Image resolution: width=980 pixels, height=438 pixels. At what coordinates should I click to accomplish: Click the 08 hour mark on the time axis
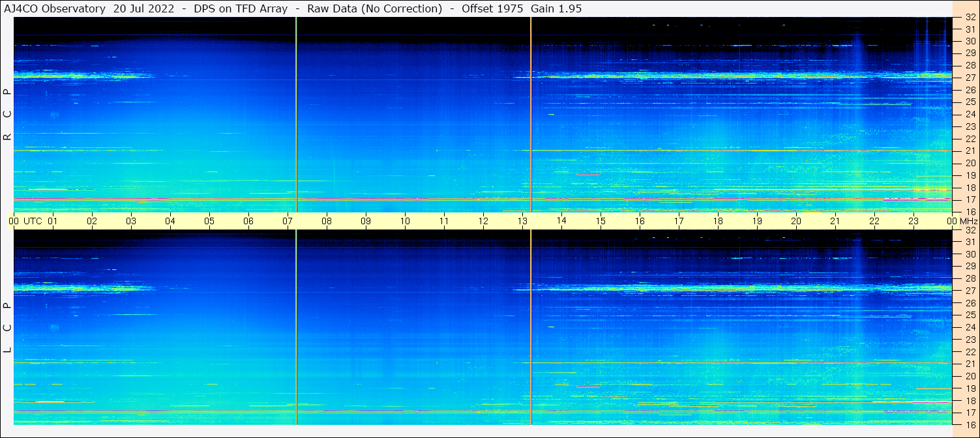(327, 221)
